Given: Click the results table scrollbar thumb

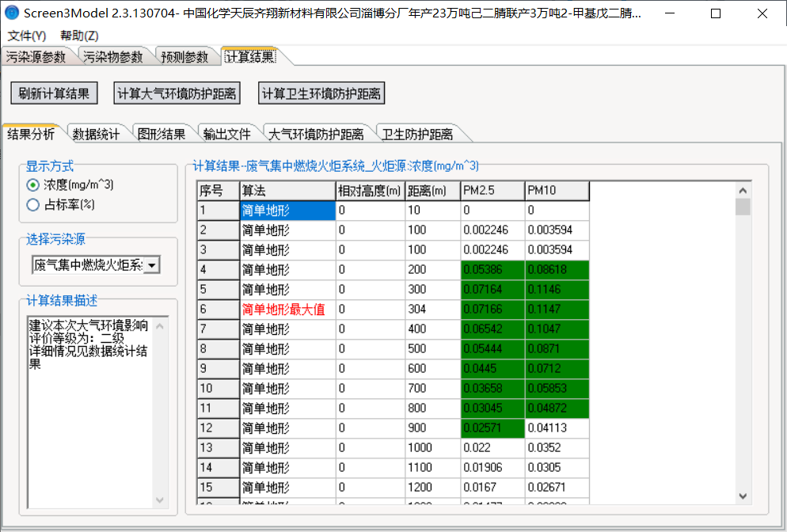Looking at the screenshot, I should 743,207.
